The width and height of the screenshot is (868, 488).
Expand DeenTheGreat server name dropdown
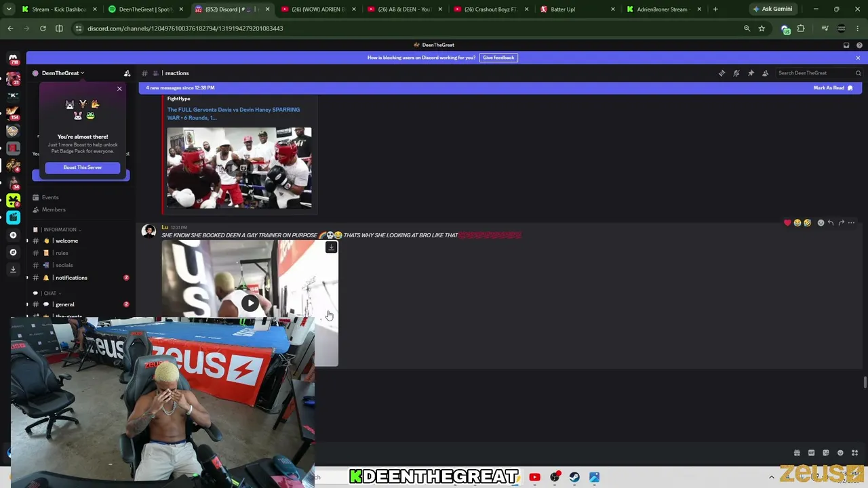coord(62,73)
